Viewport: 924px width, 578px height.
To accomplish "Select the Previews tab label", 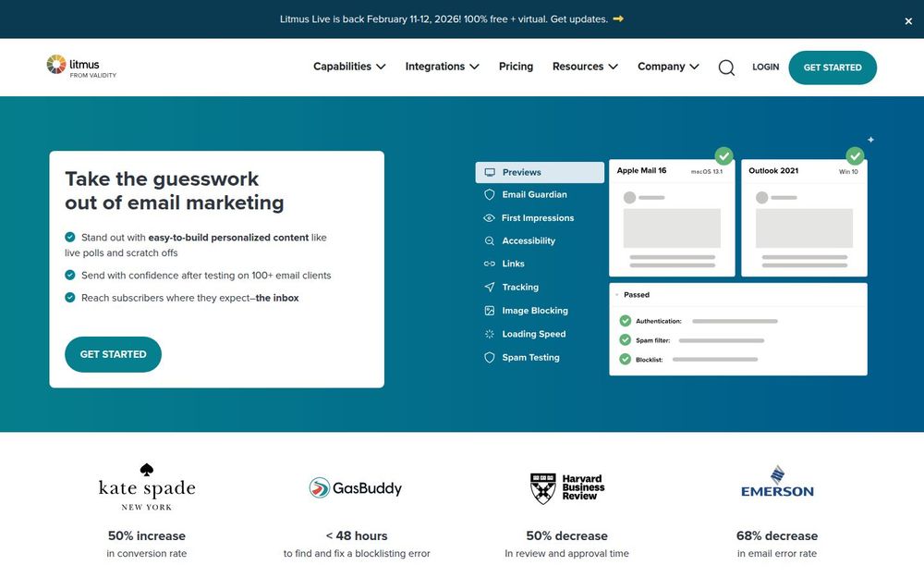I will coord(521,172).
